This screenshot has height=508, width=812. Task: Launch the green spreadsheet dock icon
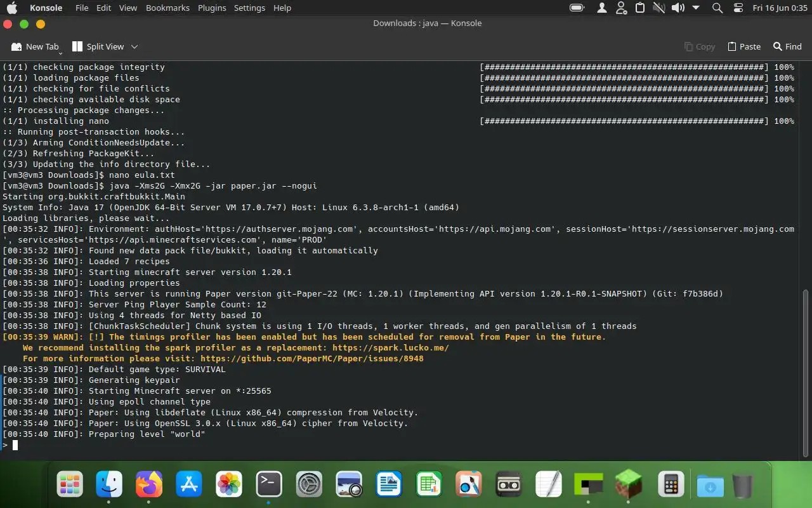pyautogui.click(x=429, y=485)
